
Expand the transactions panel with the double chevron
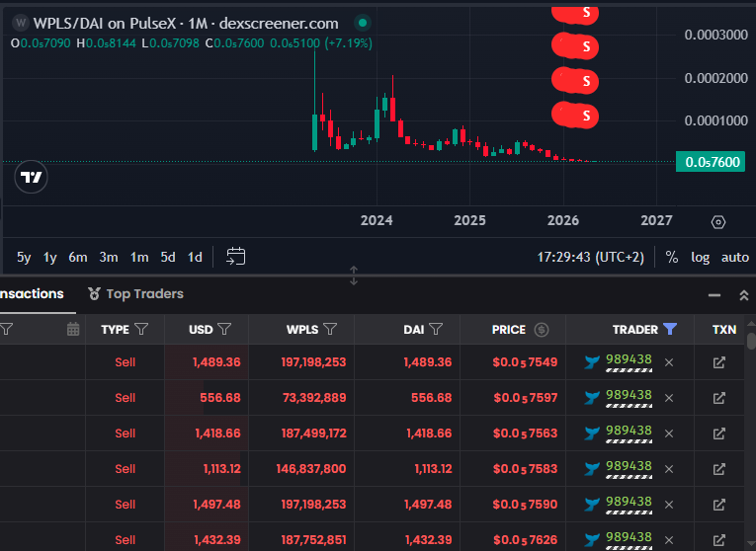pos(744,295)
